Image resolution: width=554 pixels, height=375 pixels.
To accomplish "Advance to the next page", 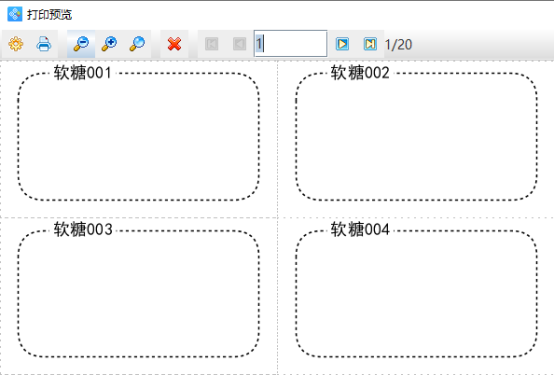I will coord(342,44).
